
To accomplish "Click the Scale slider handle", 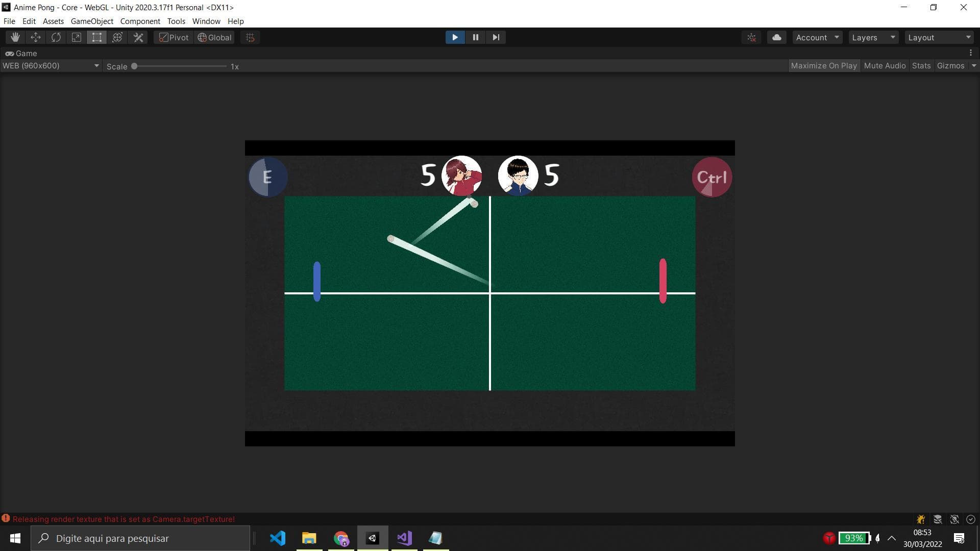I will click(x=134, y=66).
